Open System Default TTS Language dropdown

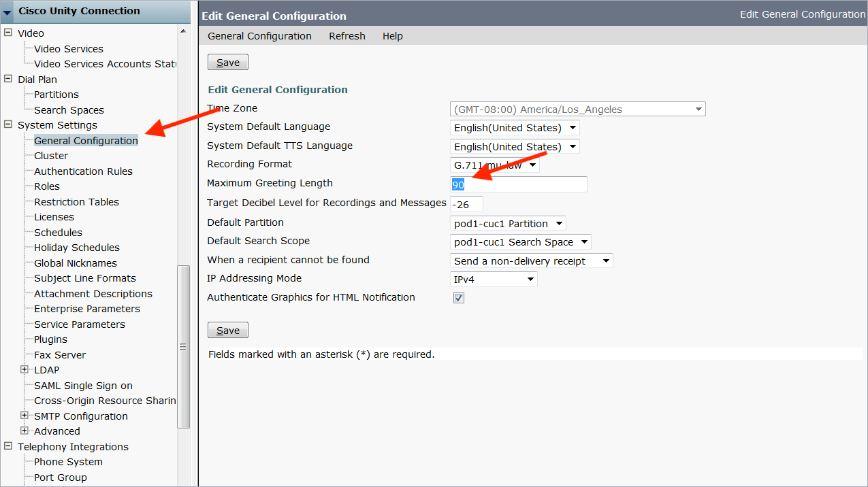click(515, 146)
